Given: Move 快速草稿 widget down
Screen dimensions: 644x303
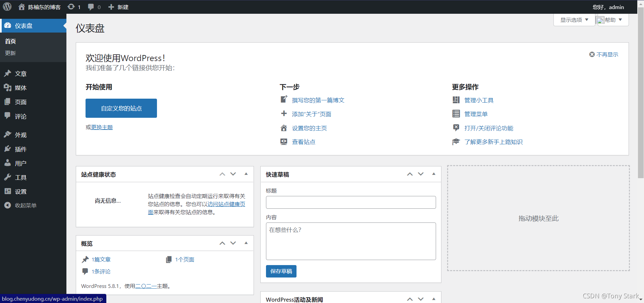Looking at the screenshot, I should 421,174.
